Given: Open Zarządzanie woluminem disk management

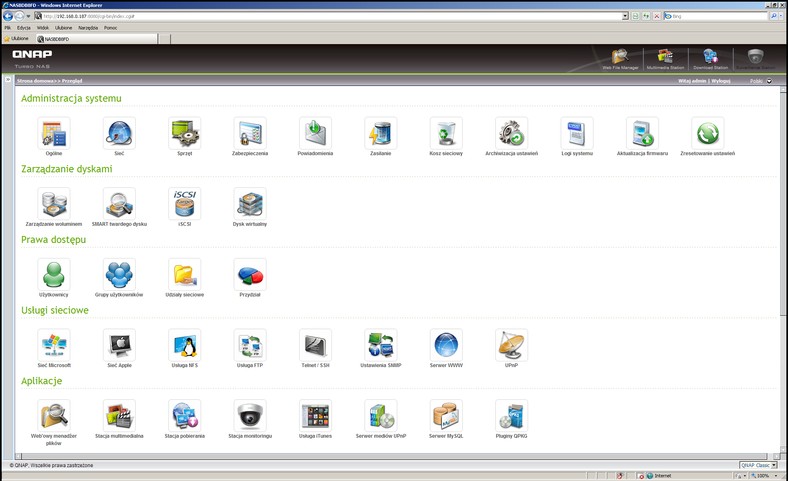Looking at the screenshot, I should coord(53,203).
